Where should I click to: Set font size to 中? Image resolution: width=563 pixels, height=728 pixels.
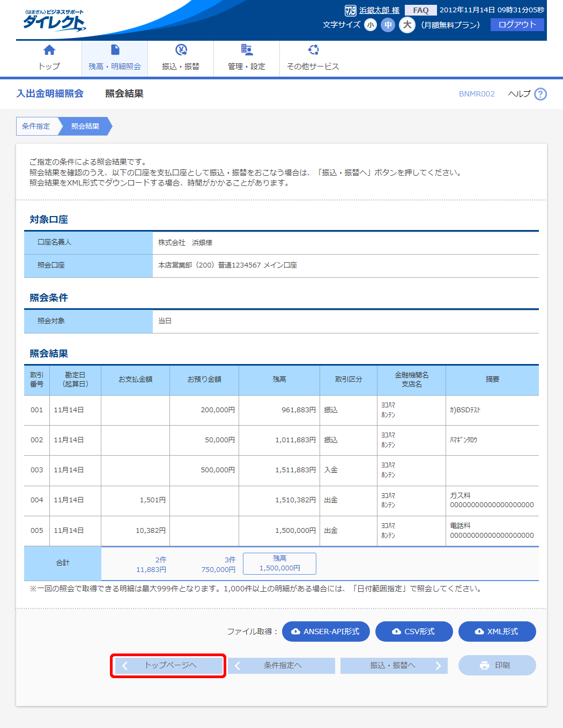click(x=388, y=25)
